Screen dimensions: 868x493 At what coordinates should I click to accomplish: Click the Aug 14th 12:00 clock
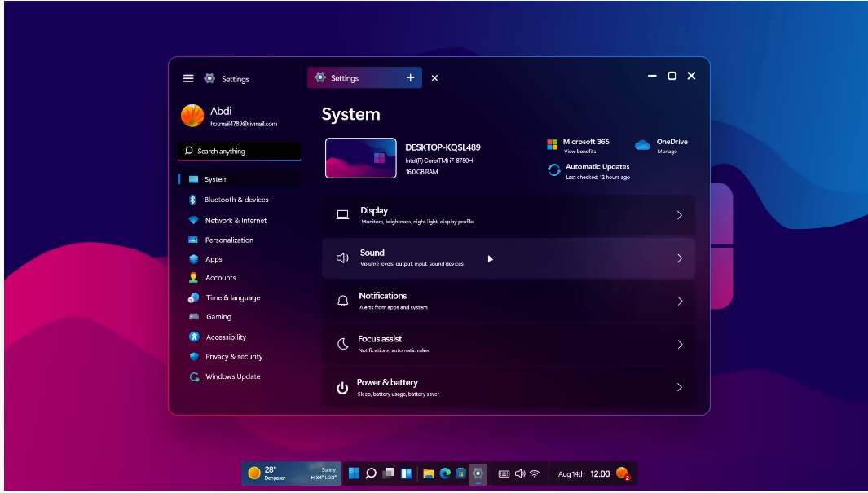click(584, 473)
